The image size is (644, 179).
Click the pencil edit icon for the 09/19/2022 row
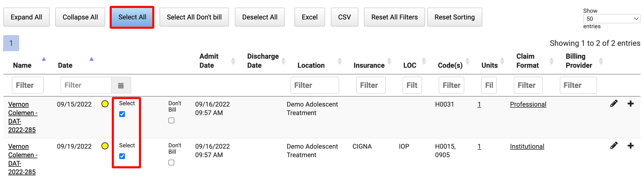pos(614,146)
